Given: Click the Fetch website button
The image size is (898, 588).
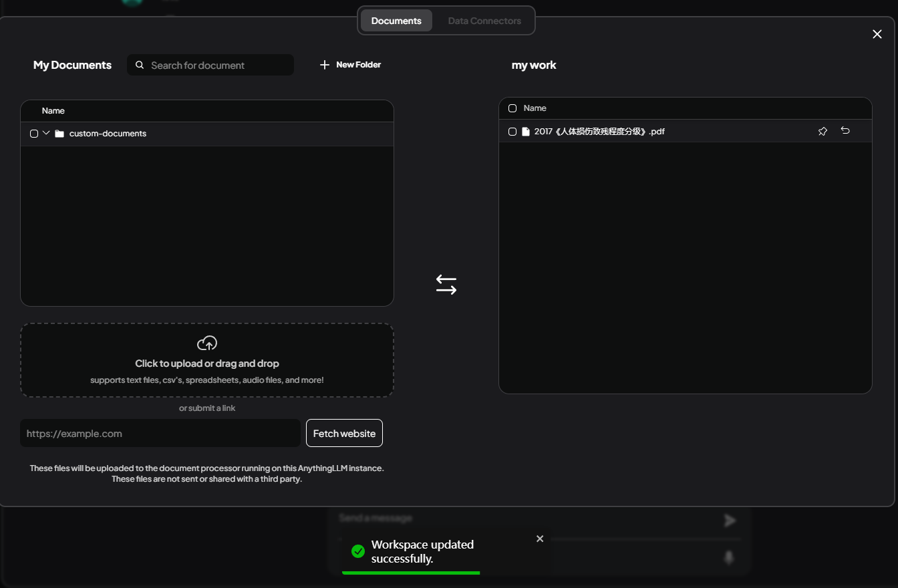Looking at the screenshot, I should tap(344, 433).
